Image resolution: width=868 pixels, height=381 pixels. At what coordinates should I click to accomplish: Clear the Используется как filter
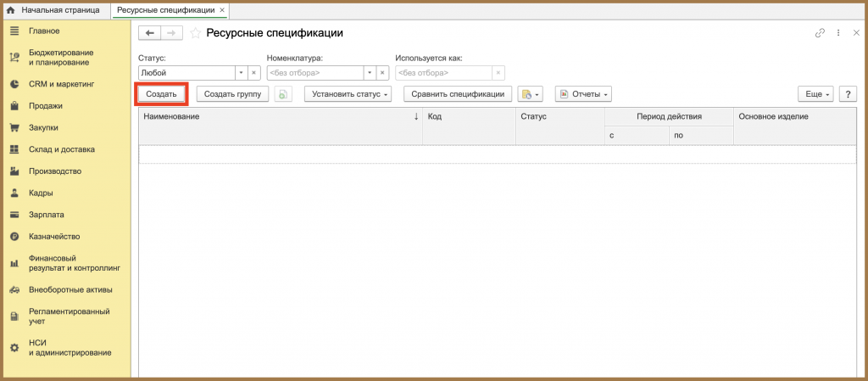pos(498,72)
